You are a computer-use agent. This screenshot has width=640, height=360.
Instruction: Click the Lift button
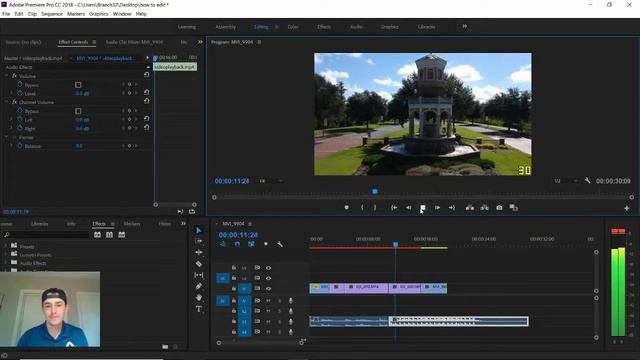[470, 208]
